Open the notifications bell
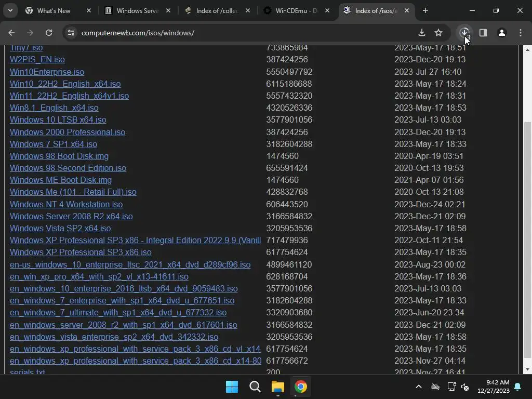 coord(518,387)
